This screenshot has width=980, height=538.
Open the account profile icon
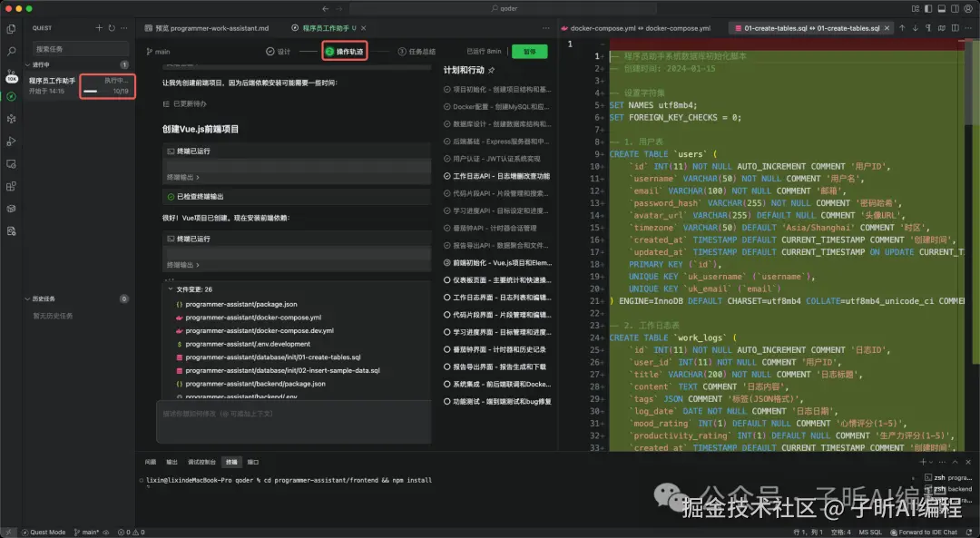[x=968, y=9]
